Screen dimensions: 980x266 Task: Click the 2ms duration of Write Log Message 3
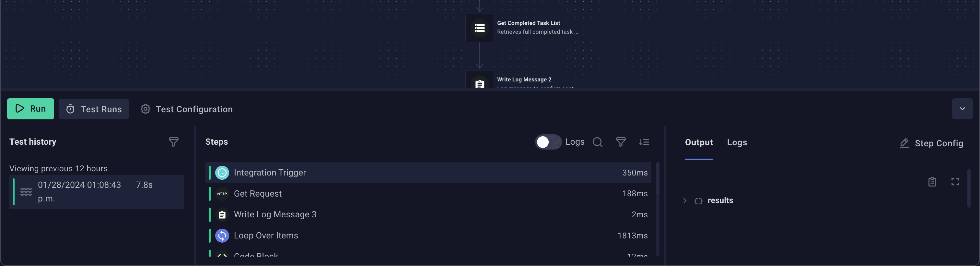point(639,215)
